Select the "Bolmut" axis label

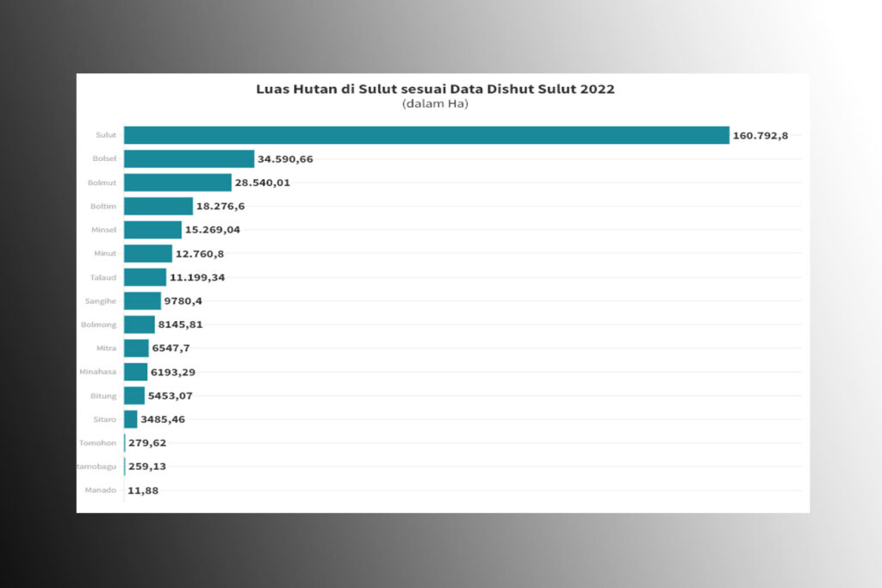pos(102,183)
